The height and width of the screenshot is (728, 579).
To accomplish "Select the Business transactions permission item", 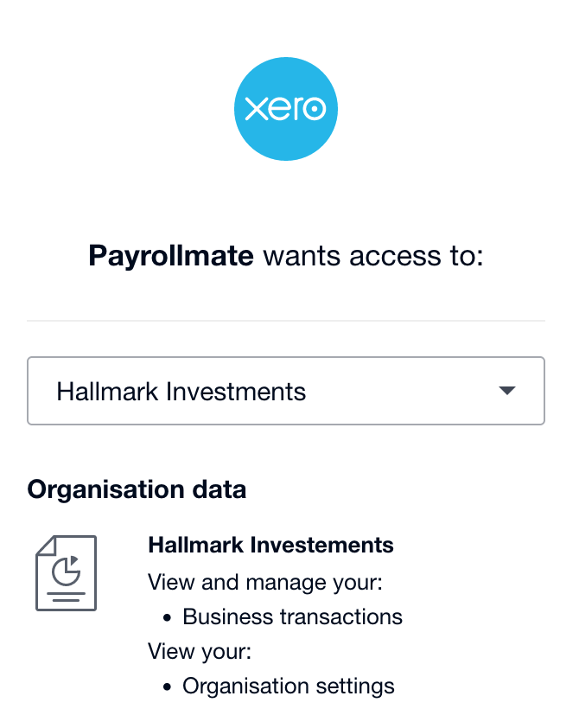I will [293, 617].
